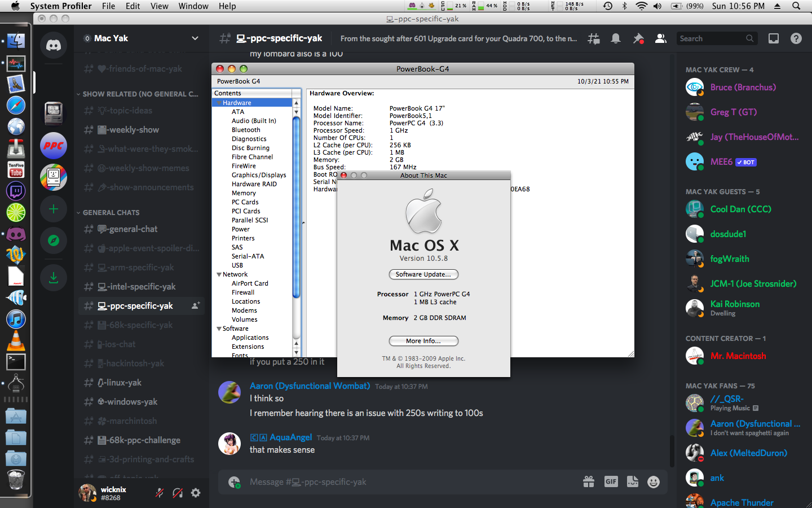Click Add a Server plus icon
812x508 pixels.
click(x=54, y=209)
